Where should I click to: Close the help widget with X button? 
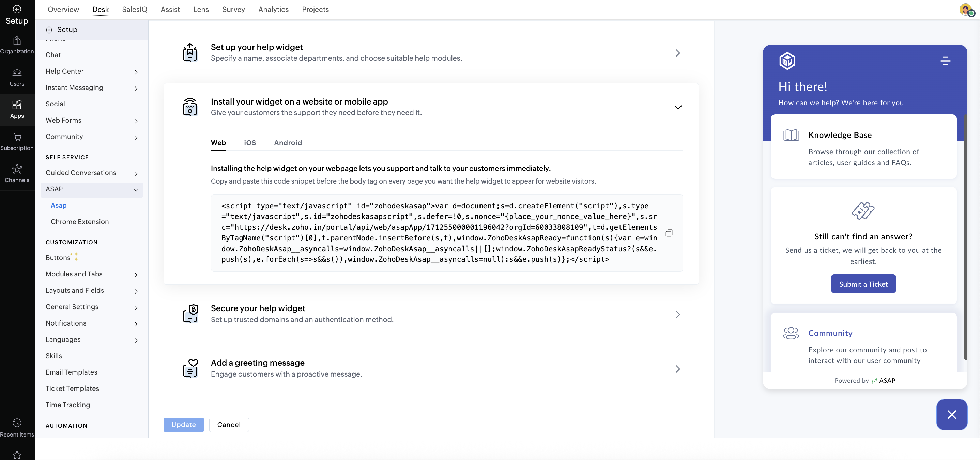(x=951, y=414)
